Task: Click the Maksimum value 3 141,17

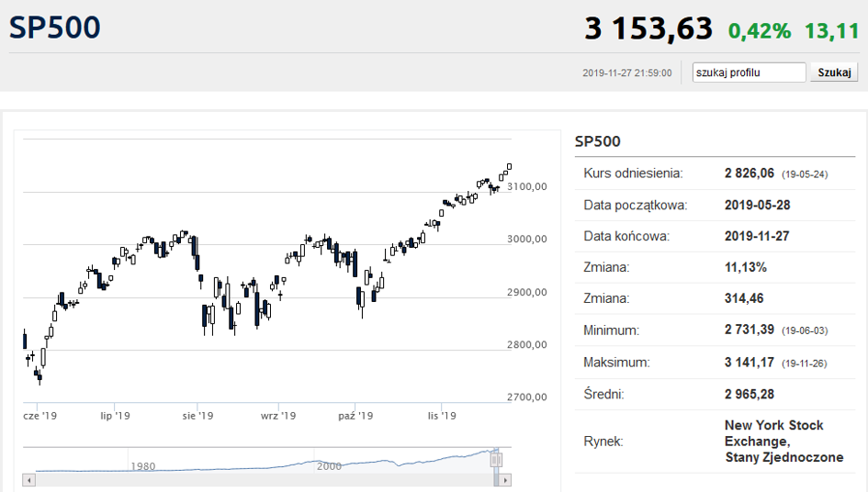Action: pos(749,363)
